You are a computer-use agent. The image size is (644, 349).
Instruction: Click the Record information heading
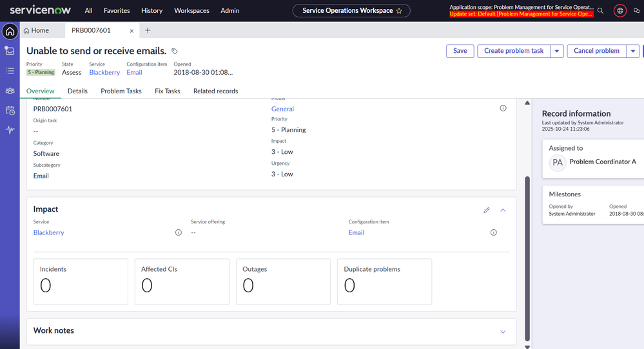[x=576, y=114]
